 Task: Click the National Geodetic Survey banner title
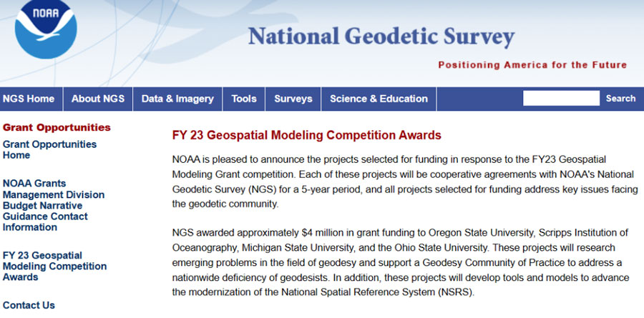(381, 36)
